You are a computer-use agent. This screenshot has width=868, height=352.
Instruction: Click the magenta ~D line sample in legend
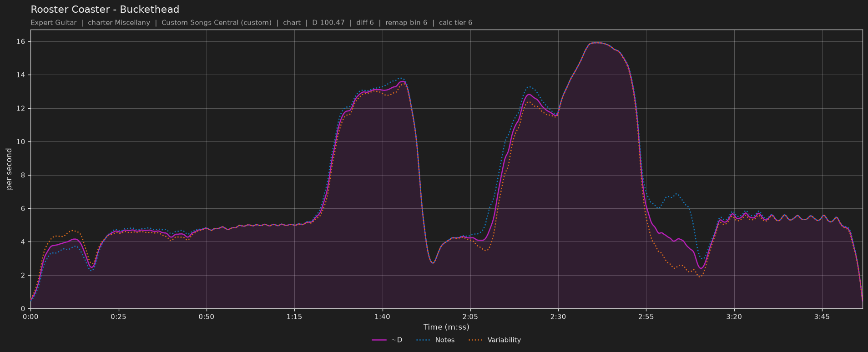point(379,340)
